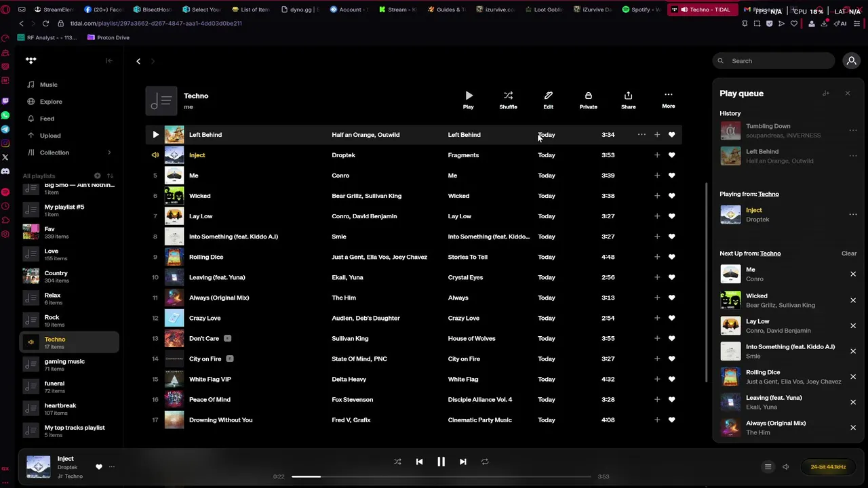Open Explore in the sidebar

point(51,102)
